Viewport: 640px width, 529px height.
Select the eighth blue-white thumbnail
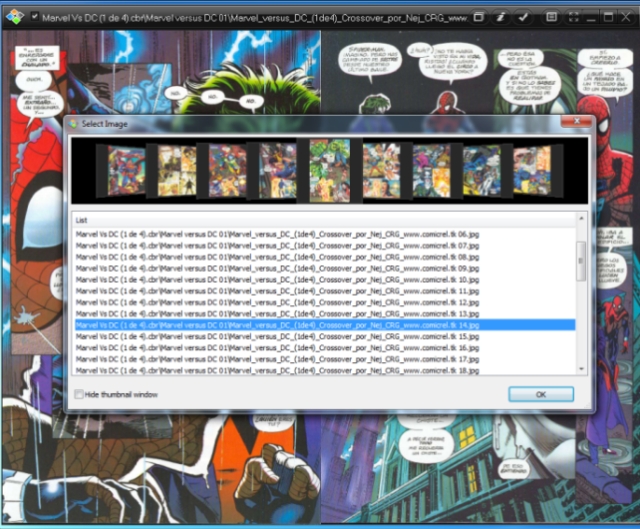[x=482, y=171]
